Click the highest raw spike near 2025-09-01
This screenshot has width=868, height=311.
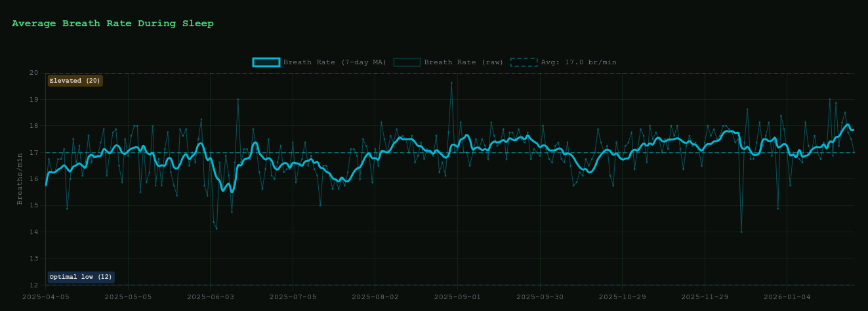coord(451,83)
